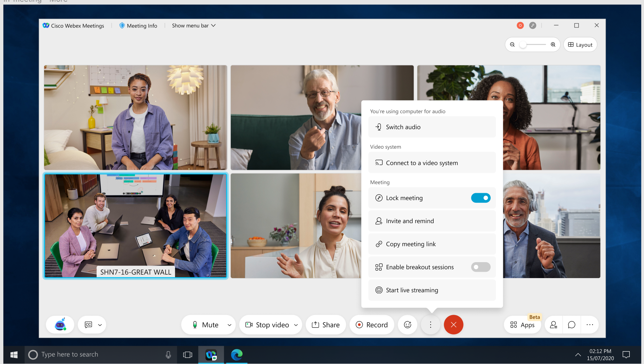This screenshot has width=644, height=364.
Task: Expand the Mute audio options arrow
Action: pyautogui.click(x=229, y=325)
